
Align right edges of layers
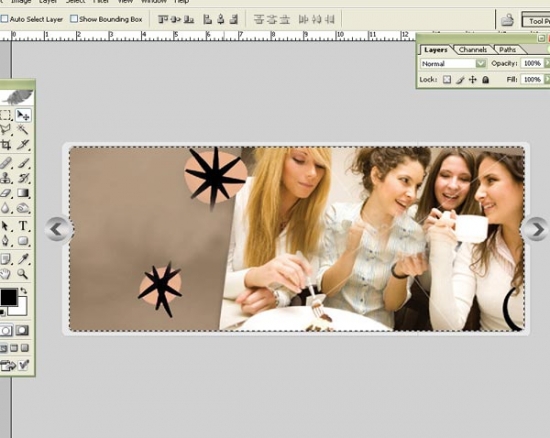click(234, 19)
